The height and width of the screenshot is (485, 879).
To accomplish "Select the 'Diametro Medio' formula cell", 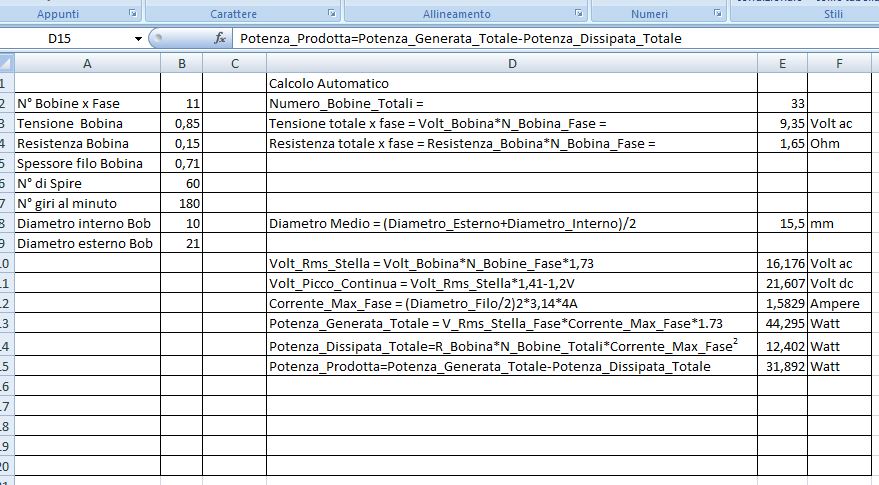I will pyautogui.click(x=512, y=223).
